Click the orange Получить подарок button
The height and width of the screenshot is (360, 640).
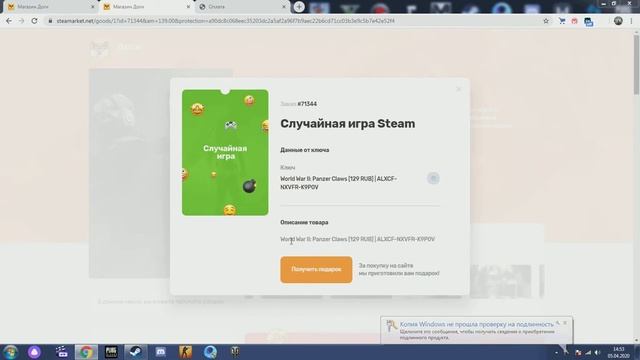316,269
